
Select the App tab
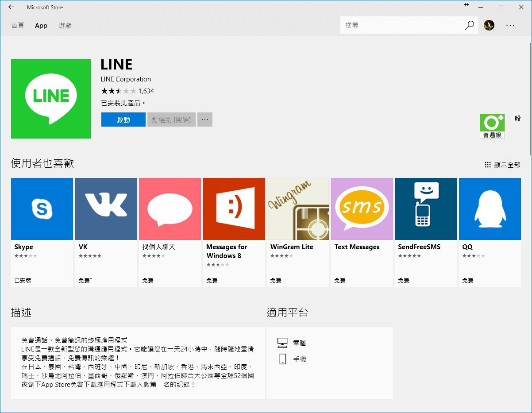(x=41, y=26)
